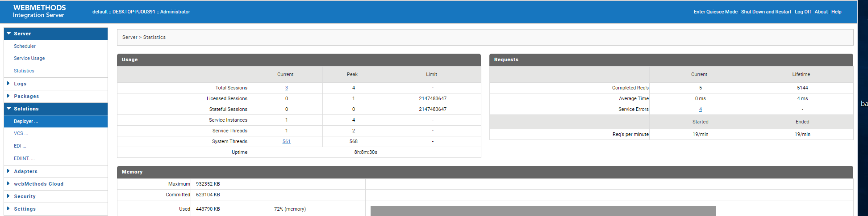Click Req's per minute Started 19/min
This screenshot has width=868, height=216.
click(700, 134)
